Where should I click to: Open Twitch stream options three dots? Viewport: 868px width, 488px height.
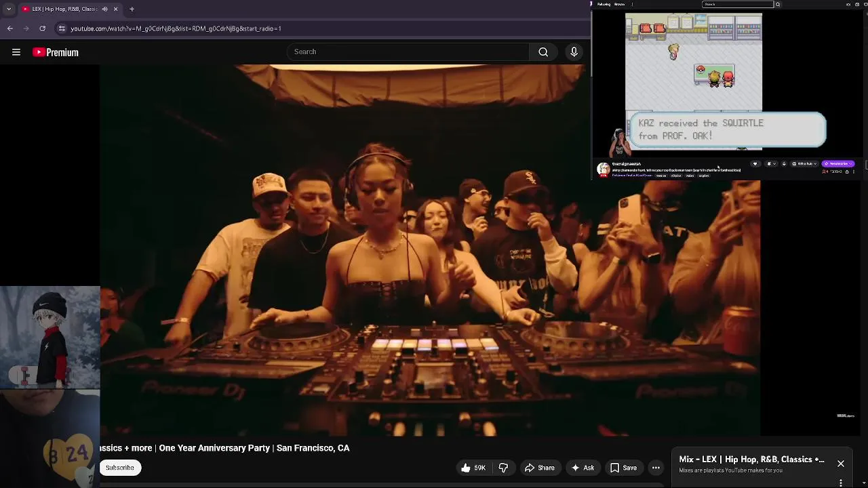(x=854, y=171)
